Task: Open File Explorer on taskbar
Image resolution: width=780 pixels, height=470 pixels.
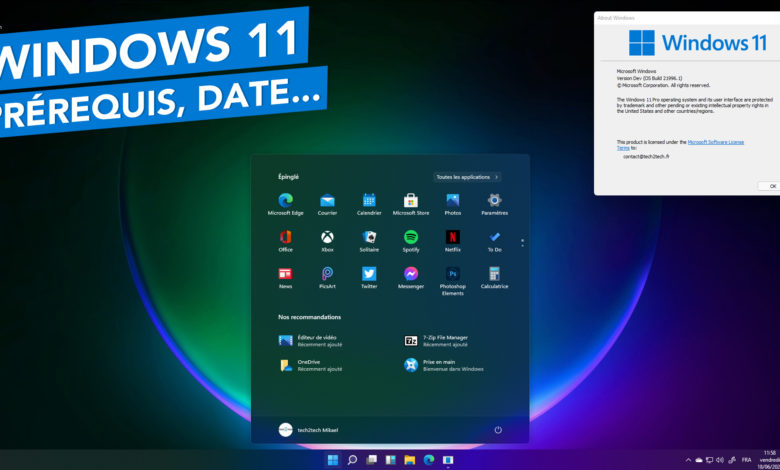Action: [409, 460]
